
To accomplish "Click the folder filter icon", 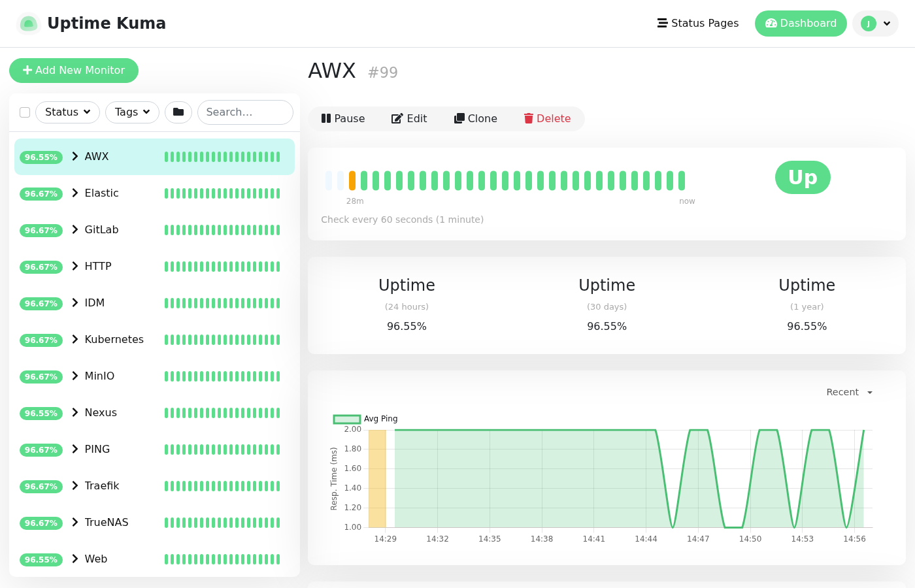I will tap(178, 112).
